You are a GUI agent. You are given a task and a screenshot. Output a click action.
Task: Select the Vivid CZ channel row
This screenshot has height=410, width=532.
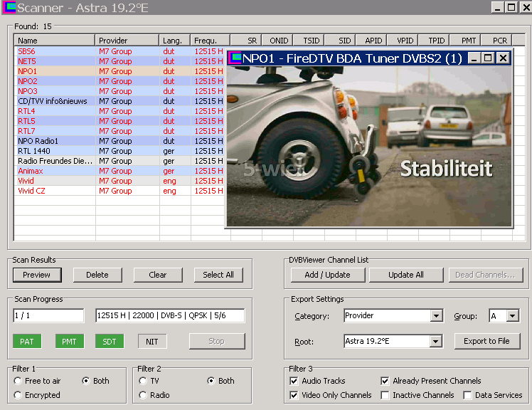point(119,191)
